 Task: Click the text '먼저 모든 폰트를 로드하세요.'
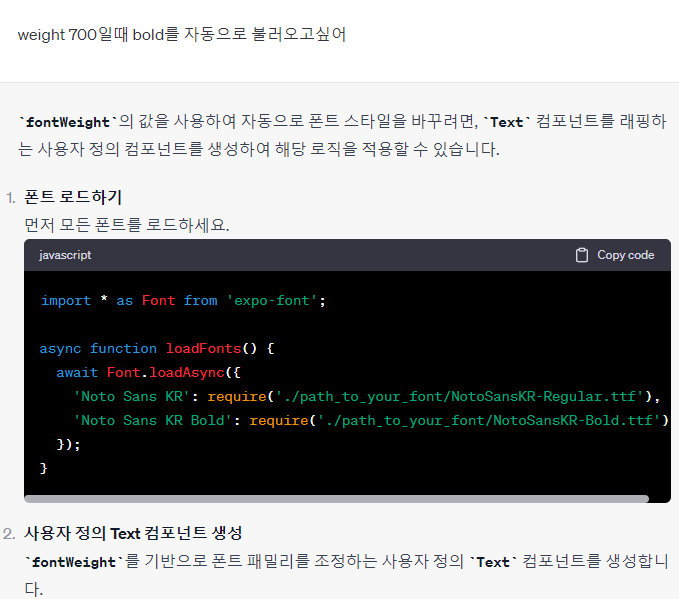click(126, 225)
